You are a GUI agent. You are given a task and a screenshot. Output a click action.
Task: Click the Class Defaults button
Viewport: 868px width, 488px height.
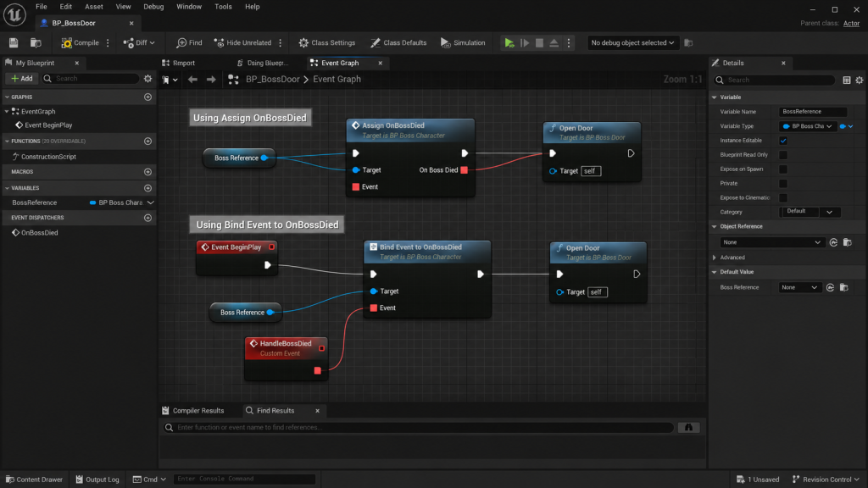[x=398, y=42]
